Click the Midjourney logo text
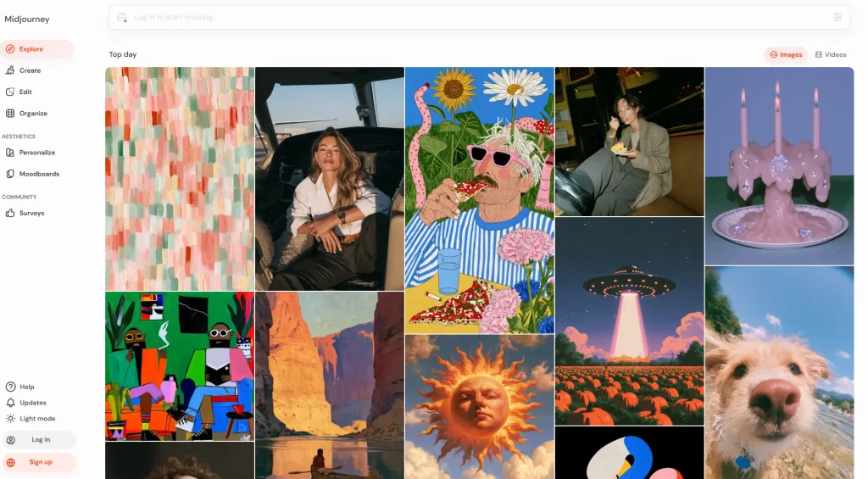The image size is (868, 479). [27, 19]
